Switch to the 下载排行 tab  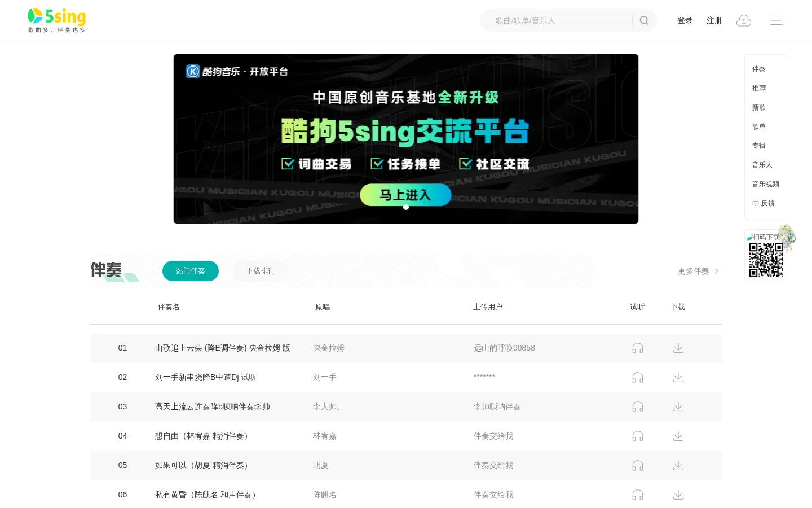point(261,271)
